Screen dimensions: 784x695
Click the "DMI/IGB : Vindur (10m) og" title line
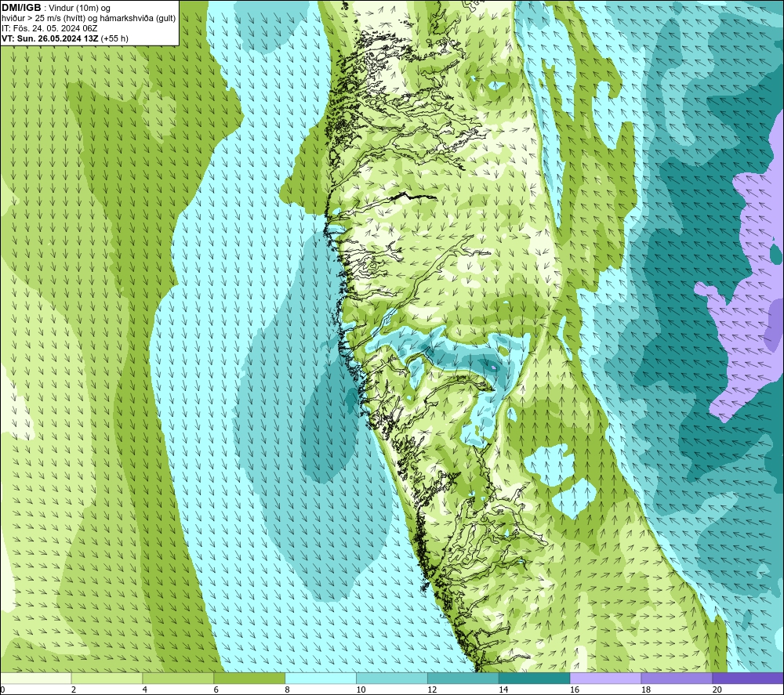(x=56, y=8)
